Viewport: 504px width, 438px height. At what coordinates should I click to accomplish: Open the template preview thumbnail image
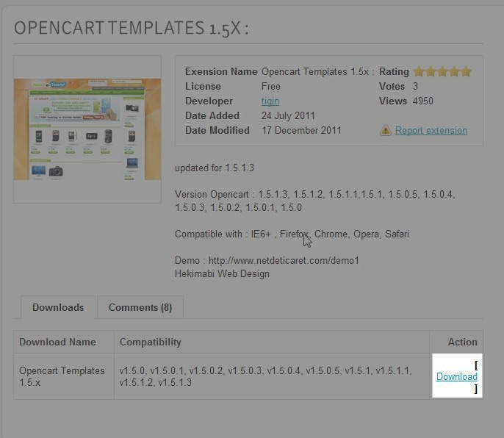87,129
